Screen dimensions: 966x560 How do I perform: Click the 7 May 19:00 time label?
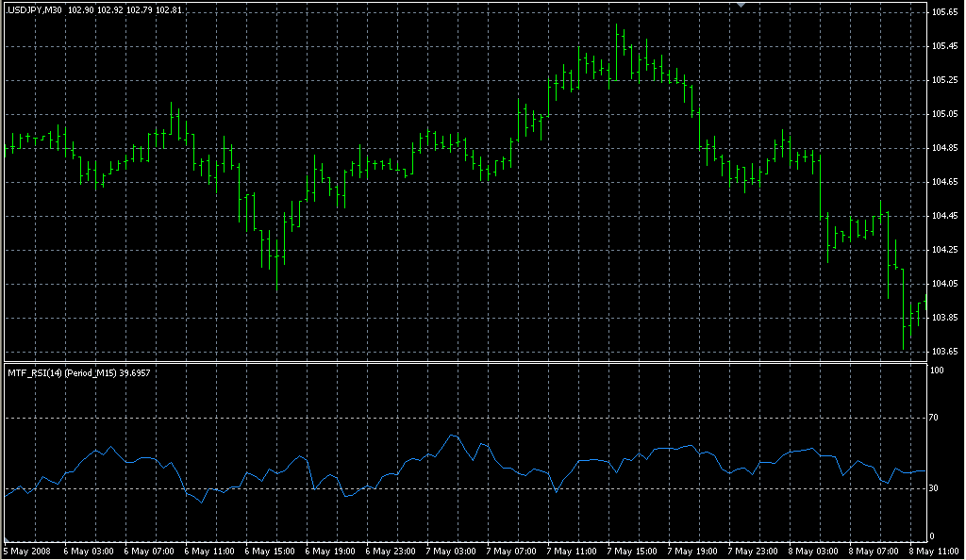pos(693,551)
